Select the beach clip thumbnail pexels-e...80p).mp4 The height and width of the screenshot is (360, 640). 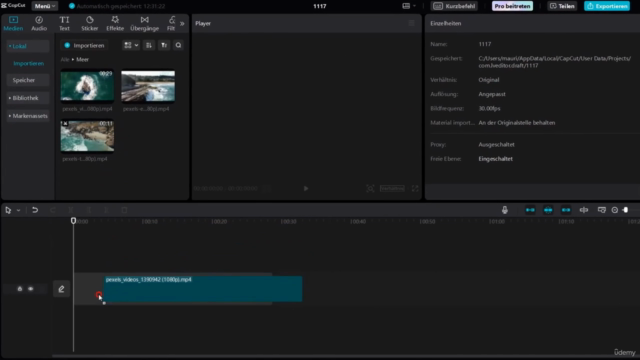[148, 85]
